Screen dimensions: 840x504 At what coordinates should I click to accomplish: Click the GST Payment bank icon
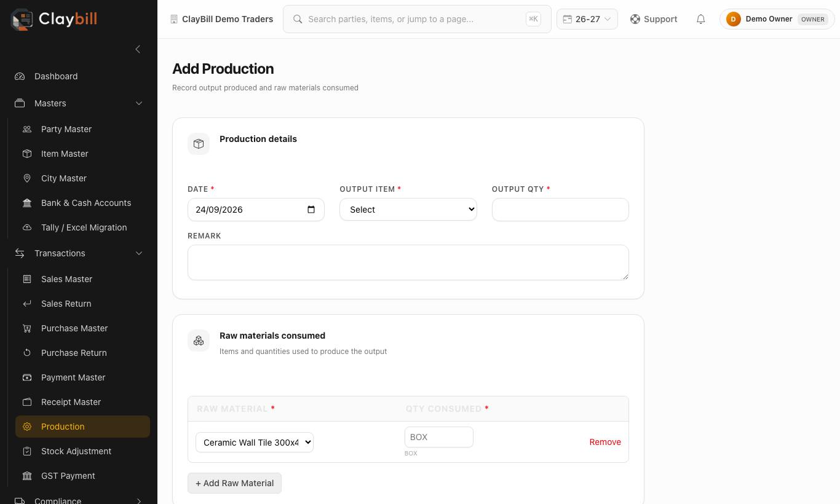pos(27,476)
